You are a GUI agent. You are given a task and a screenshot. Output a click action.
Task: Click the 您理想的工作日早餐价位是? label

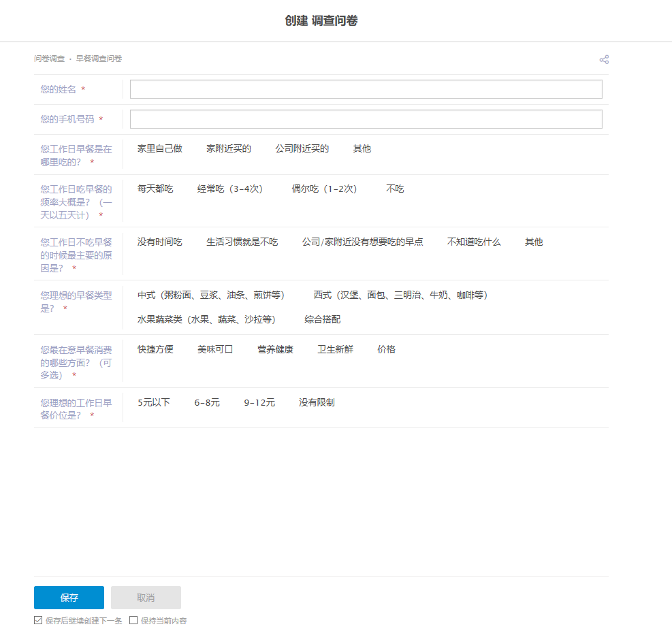coord(76,408)
